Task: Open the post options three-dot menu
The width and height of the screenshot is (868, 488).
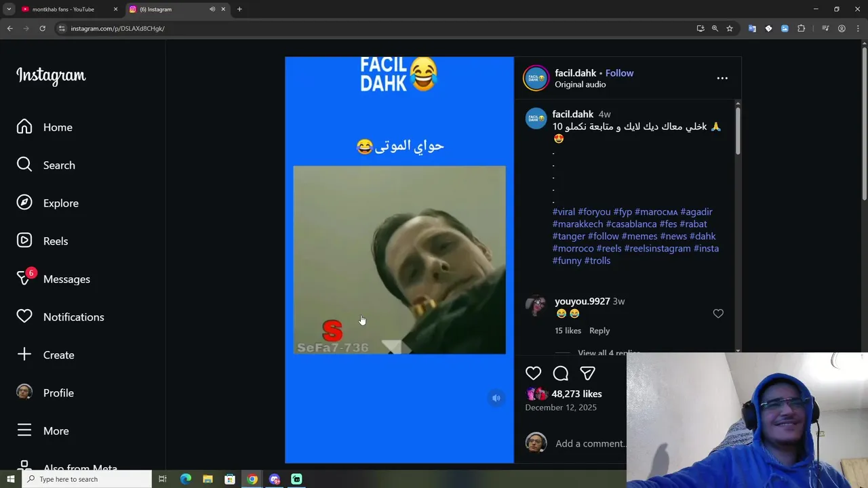Action: pyautogui.click(x=722, y=78)
